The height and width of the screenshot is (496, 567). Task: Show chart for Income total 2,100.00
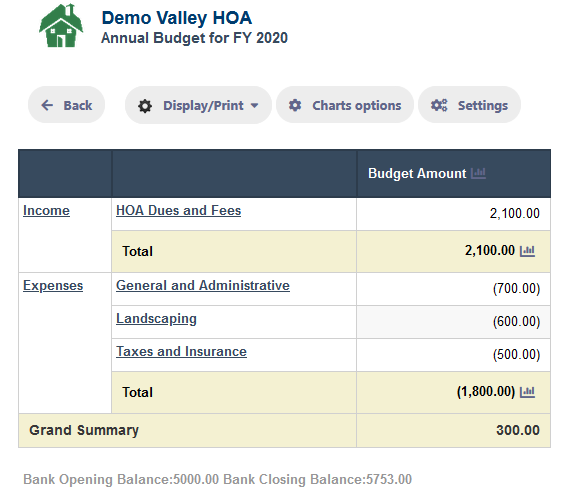click(527, 251)
